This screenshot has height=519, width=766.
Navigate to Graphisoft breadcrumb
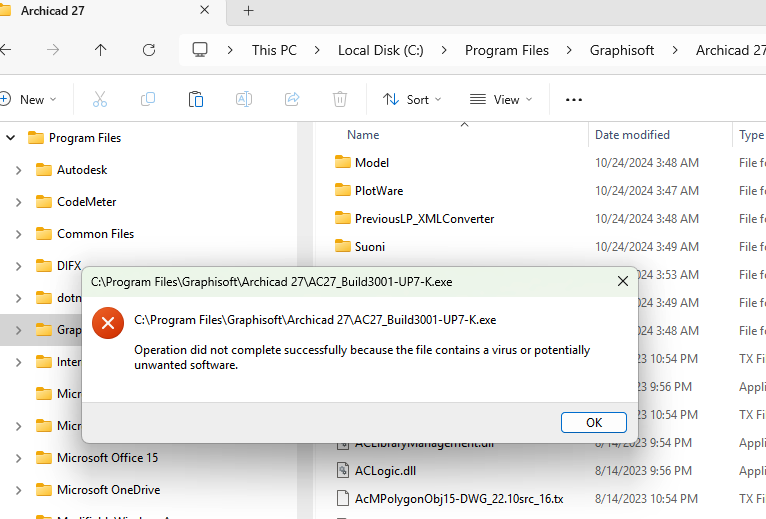(621, 50)
